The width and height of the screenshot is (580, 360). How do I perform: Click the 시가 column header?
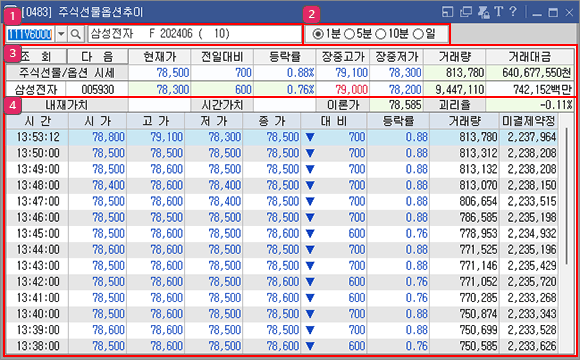[x=98, y=121]
